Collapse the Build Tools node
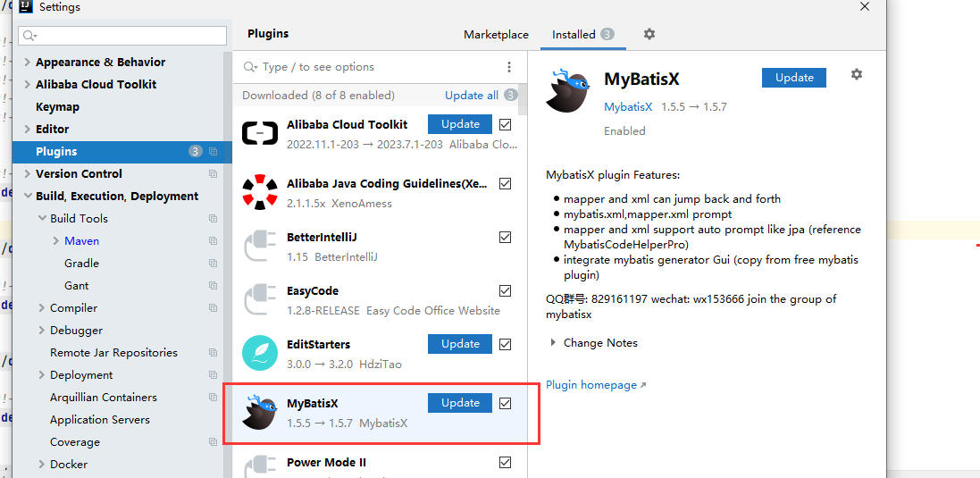 click(x=42, y=219)
